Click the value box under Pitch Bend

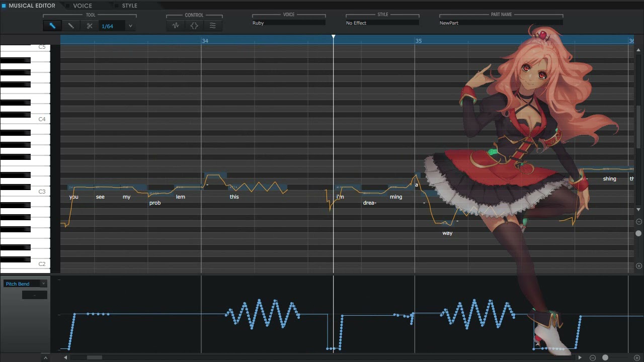click(35, 295)
